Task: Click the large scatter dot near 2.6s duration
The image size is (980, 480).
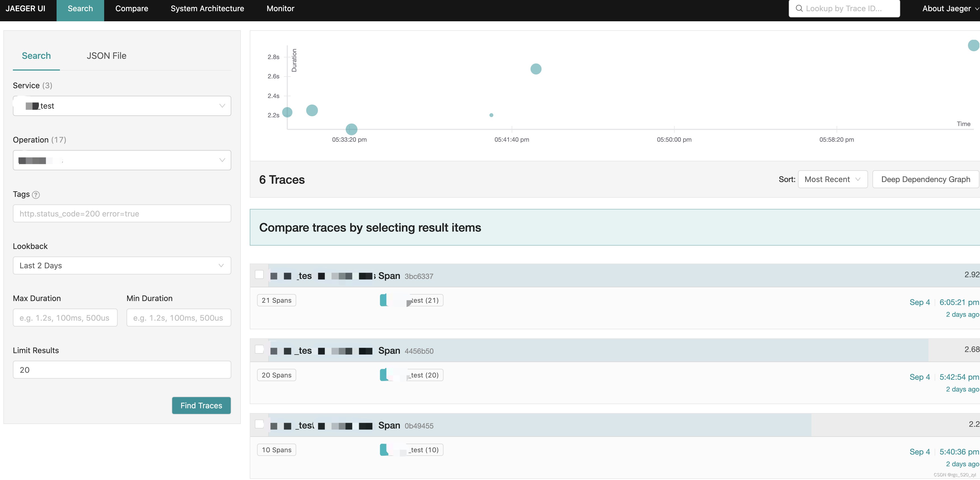Action: point(536,69)
